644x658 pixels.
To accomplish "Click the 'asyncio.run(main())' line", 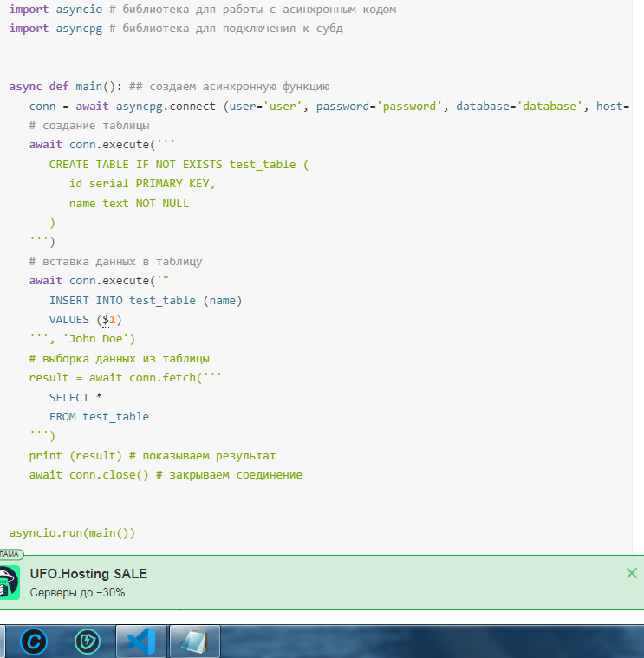I will [73, 532].
